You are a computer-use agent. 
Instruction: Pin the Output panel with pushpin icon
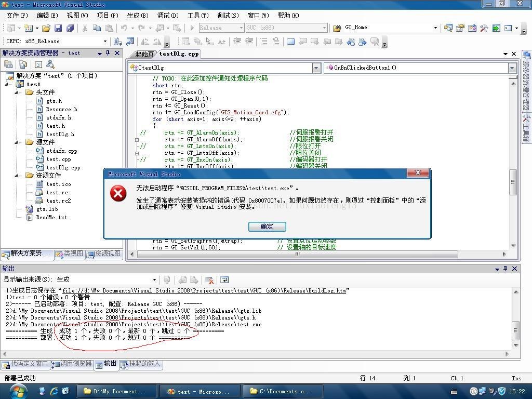[x=505, y=269]
